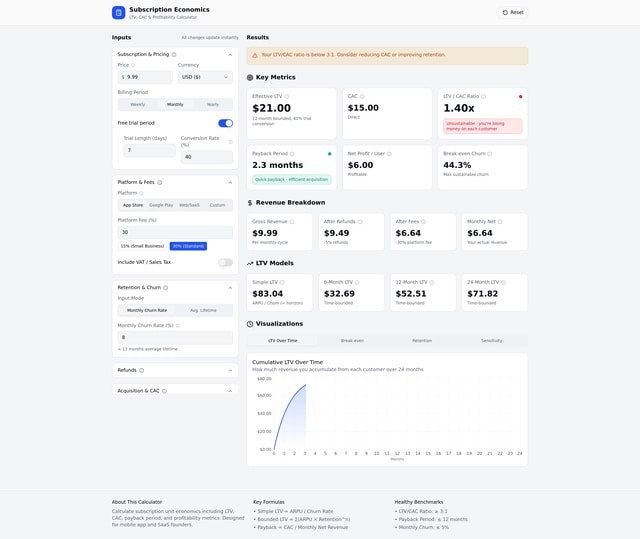Click the info icon beside Platform & Fees
The width and height of the screenshot is (640, 539).
(x=160, y=182)
